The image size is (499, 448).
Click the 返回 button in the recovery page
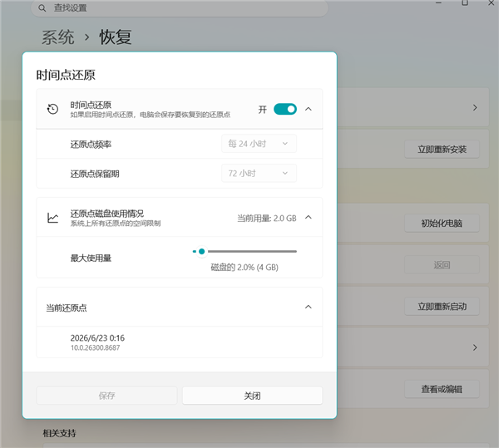442,265
